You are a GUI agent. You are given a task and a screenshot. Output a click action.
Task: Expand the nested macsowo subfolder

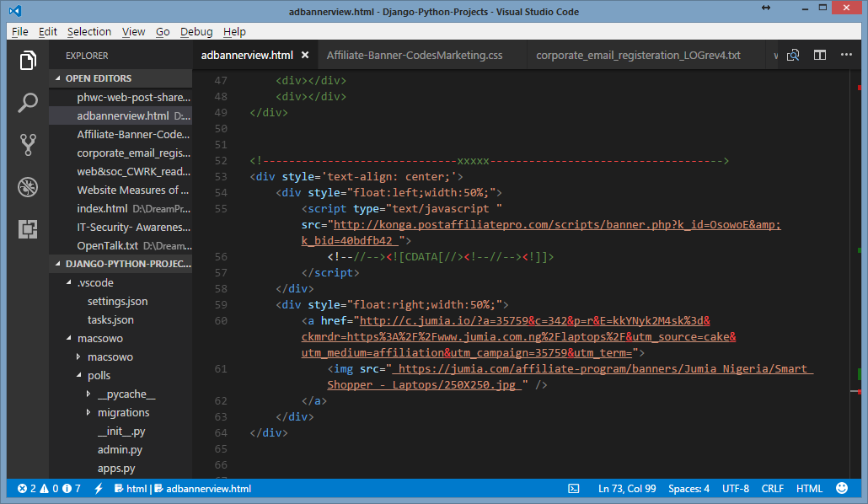point(121,357)
